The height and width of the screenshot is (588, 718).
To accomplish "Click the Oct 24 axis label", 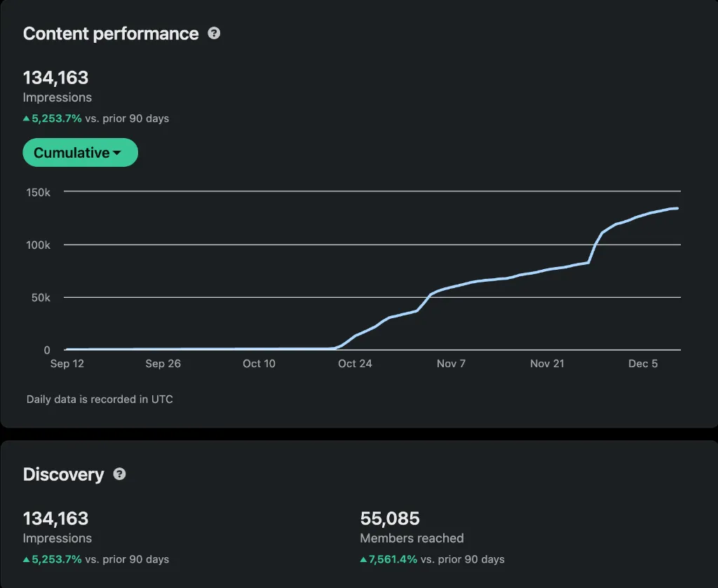I will coord(355,364).
